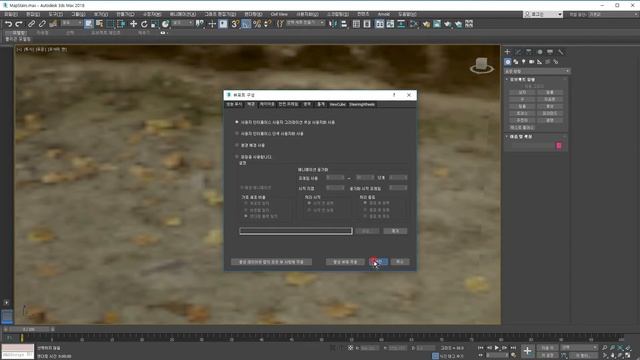Viewport: 640px width, 360px height.
Task: Select use environment background radio option
Action: tap(237, 145)
